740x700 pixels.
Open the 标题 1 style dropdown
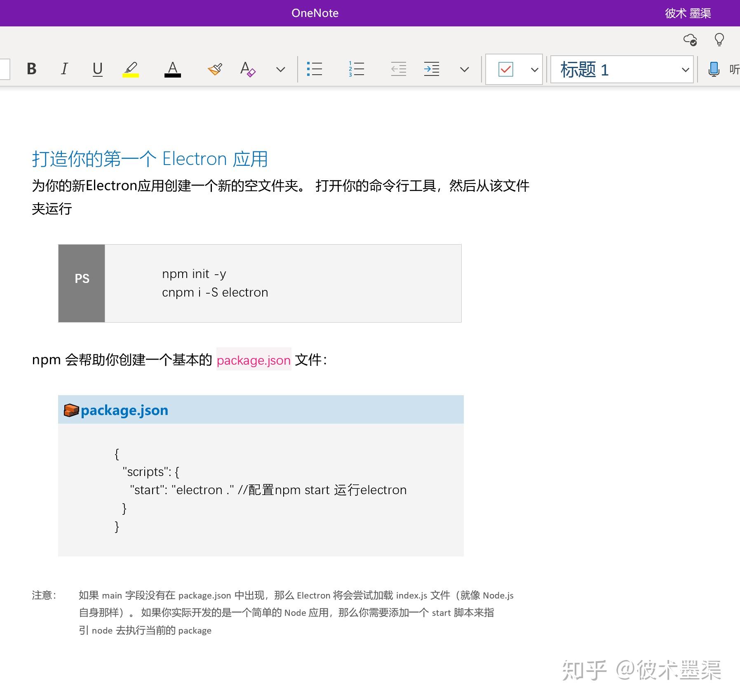[x=621, y=69]
